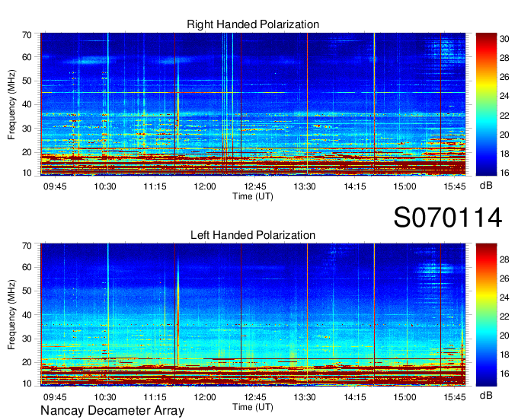This screenshot has width=518, height=420.
Task: Select the 50 MHz tick on Left Handed plot
Action: 27,291
